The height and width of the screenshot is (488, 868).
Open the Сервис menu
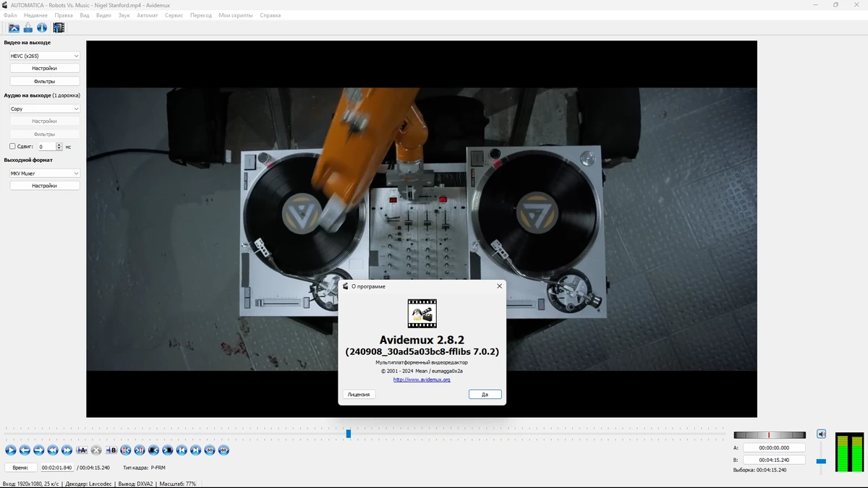174,15
